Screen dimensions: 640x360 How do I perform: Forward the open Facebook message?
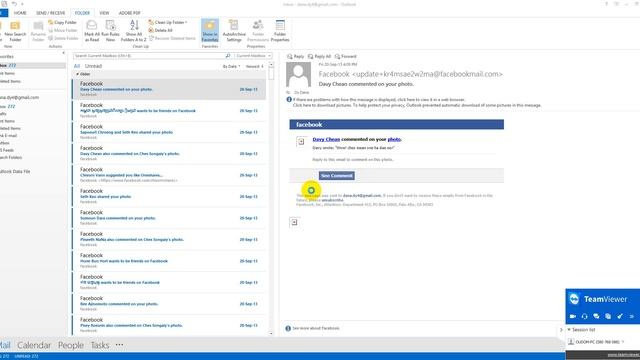click(x=345, y=56)
